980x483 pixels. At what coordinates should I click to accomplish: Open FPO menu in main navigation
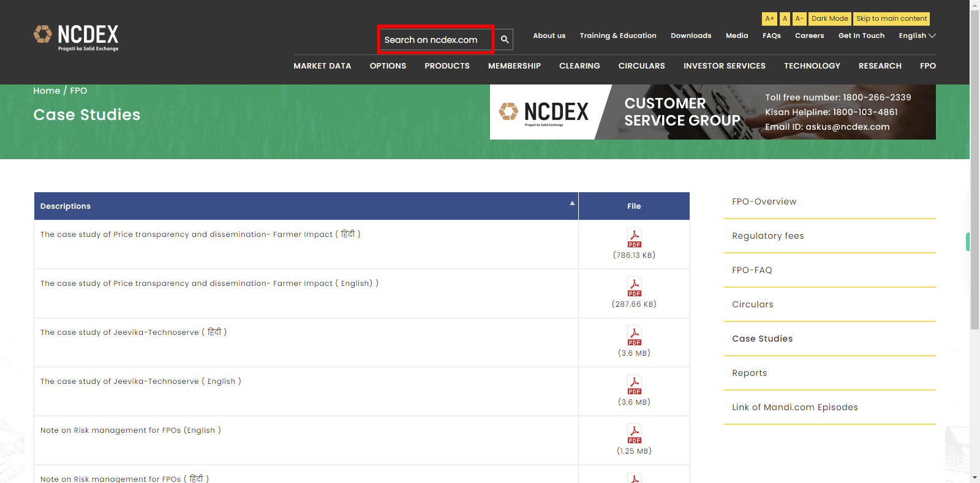point(928,66)
